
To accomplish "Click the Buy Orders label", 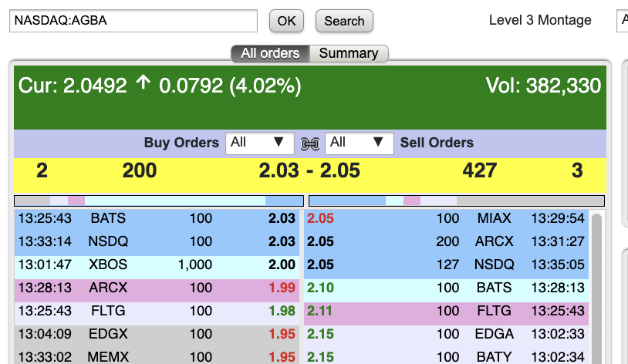I will (x=181, y=143).
